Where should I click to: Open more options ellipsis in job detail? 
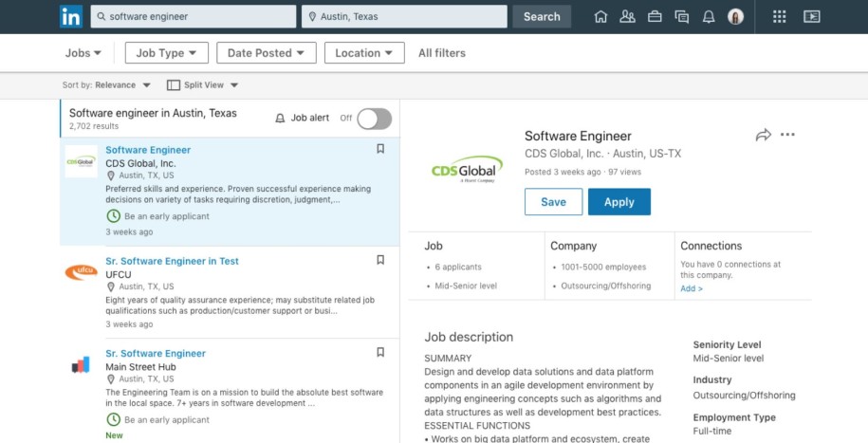point(787,135)
